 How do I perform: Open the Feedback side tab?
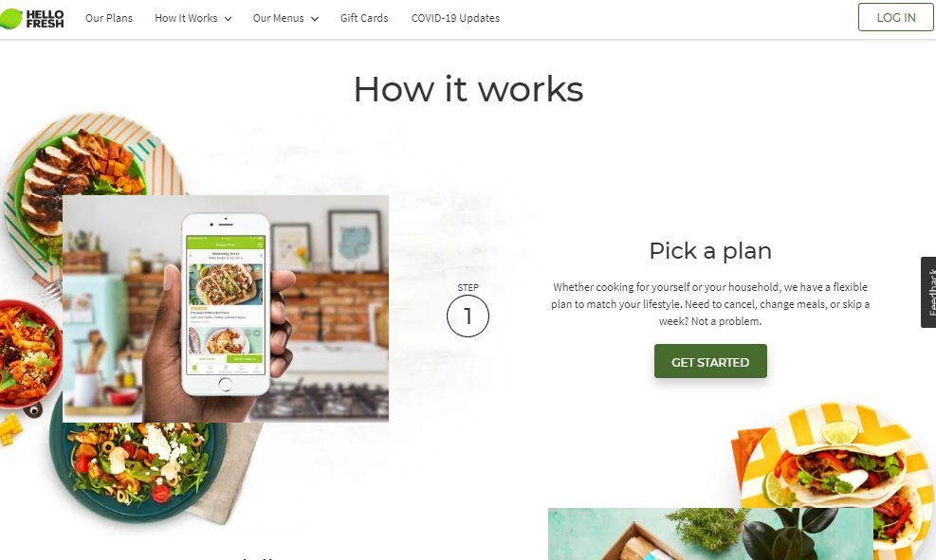tap(928, 292)
